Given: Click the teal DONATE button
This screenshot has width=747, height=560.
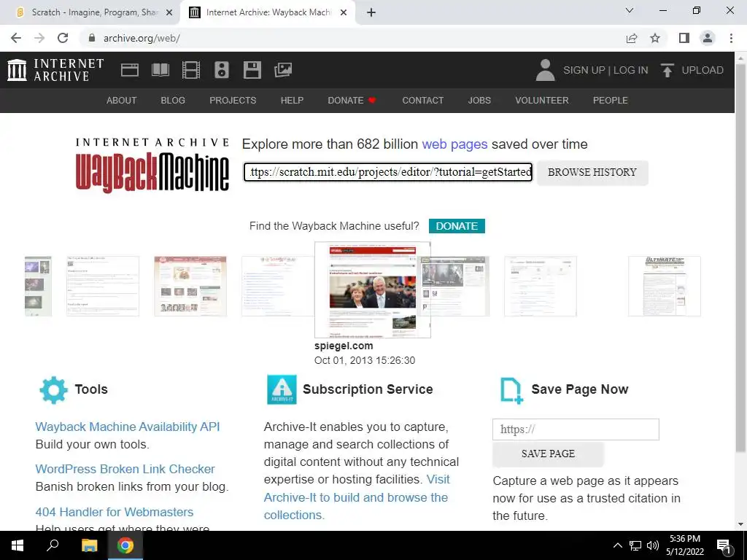Looking at the screenshot, I should coord(457,226).
